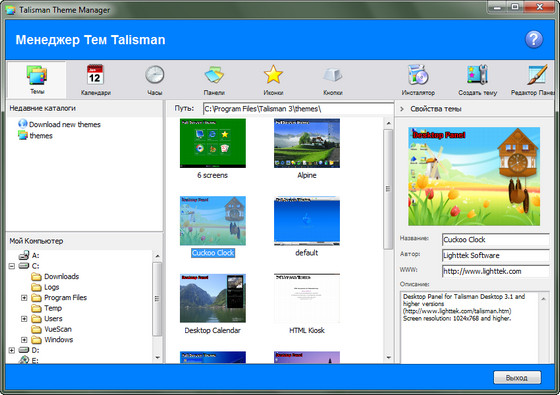Select the Alpine theme thumbnail
Viewport: 560px width, 395px height.
307,143
